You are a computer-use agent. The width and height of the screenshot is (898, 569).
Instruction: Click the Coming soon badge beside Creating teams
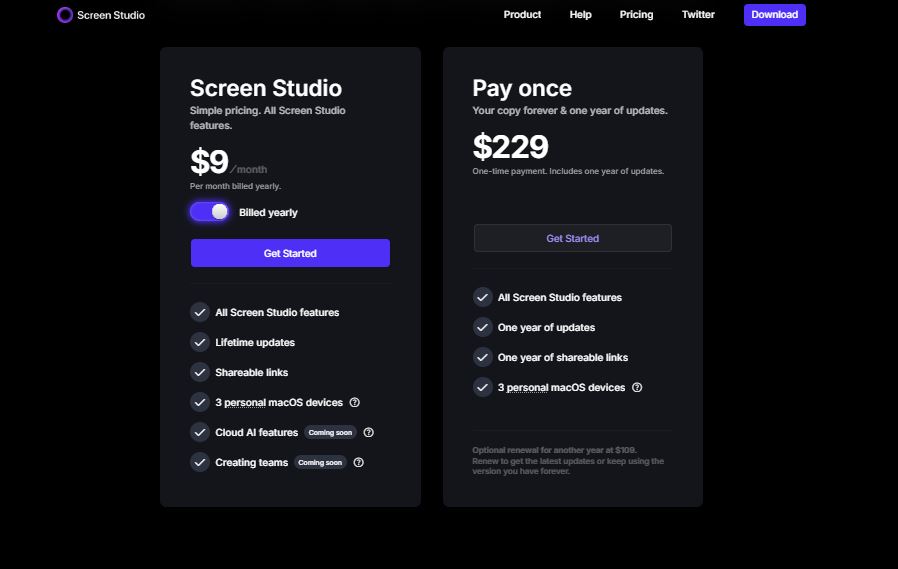[x=320, y=463]
